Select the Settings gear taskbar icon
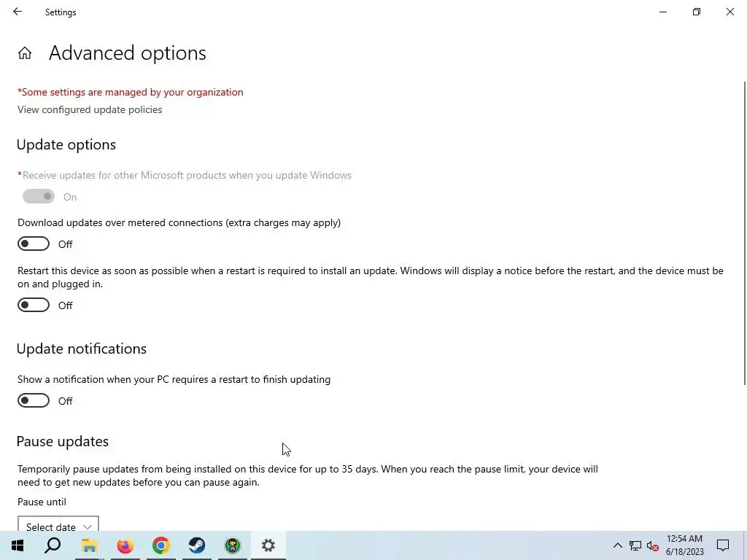The image size is (747, 560). (268, 545)
